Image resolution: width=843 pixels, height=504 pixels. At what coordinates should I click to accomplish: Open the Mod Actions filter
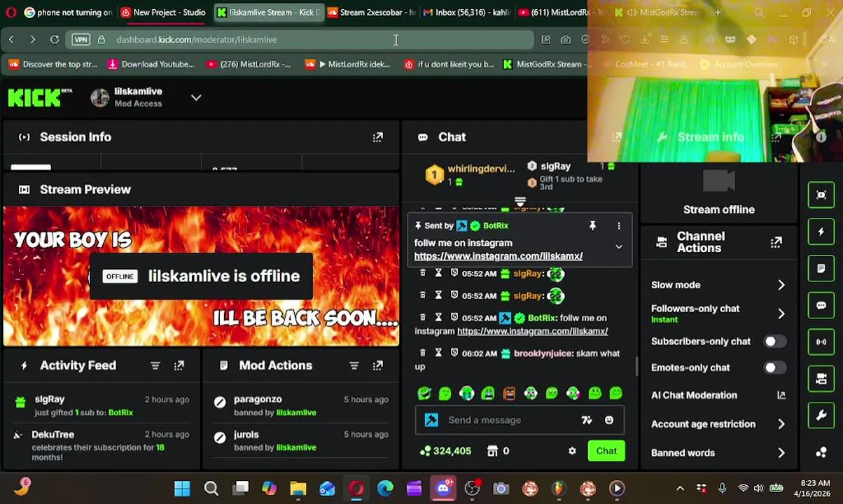point(354,365)
